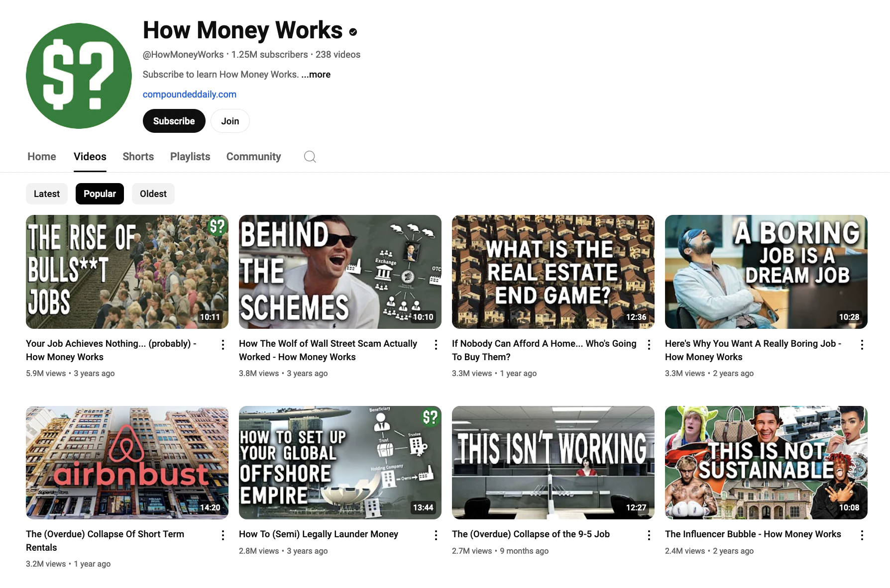Open If Nobody Can Afford A Home title
The height and width of the screenshot is (588, 890).
(544, 350)
